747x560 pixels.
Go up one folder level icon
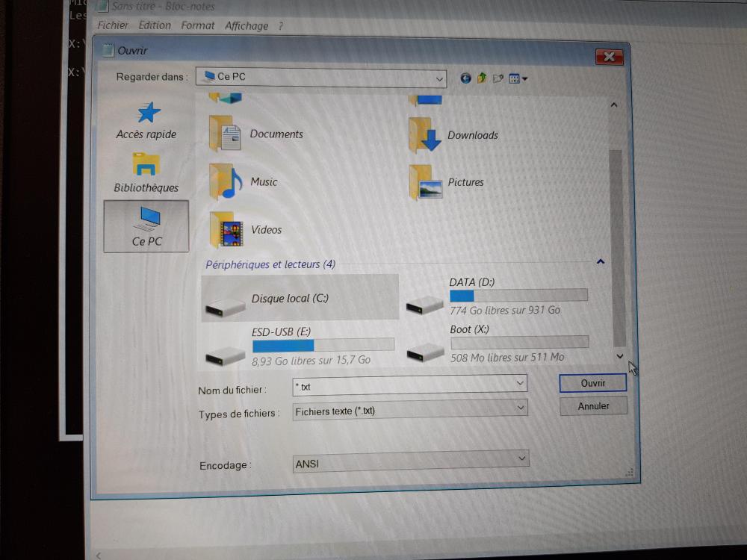coord(482,78)
